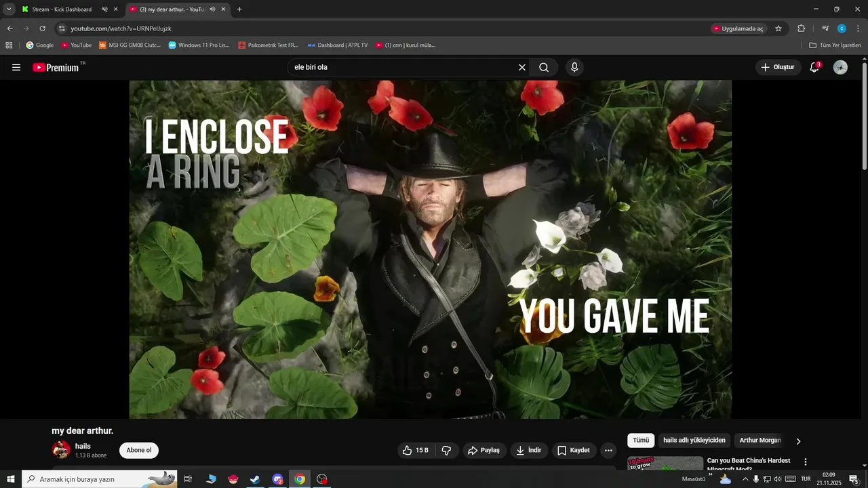This screenshot has height=488, width=868.
Task: Show hidden system tray icons chevron
Action: (745, 479)
